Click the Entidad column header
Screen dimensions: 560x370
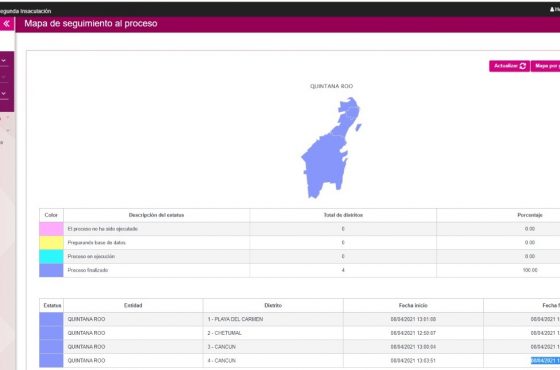pyautogui.click(x=133, y=306)
